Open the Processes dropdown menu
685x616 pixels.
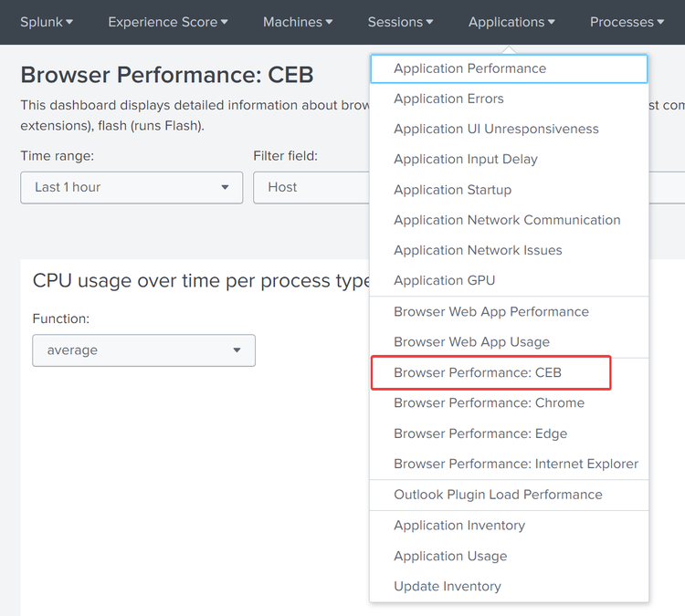pyautogui.click(x=627, y=22)
